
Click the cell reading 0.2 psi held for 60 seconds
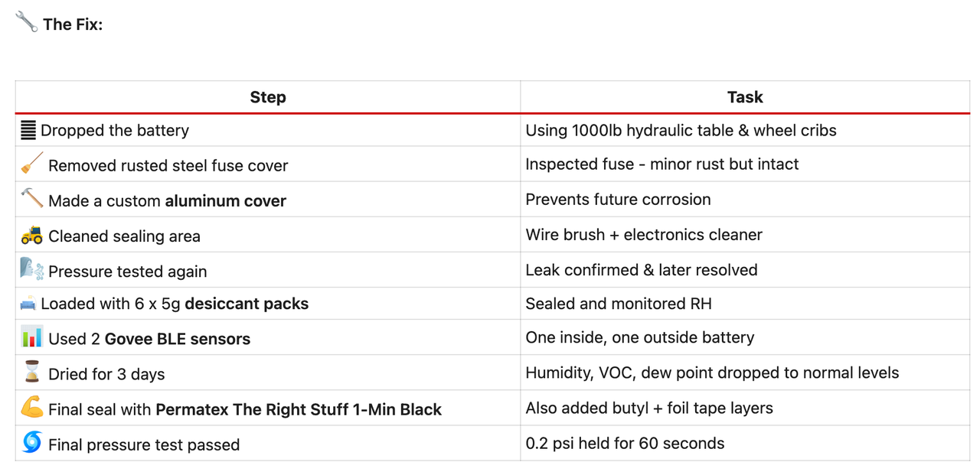(625, 443)
